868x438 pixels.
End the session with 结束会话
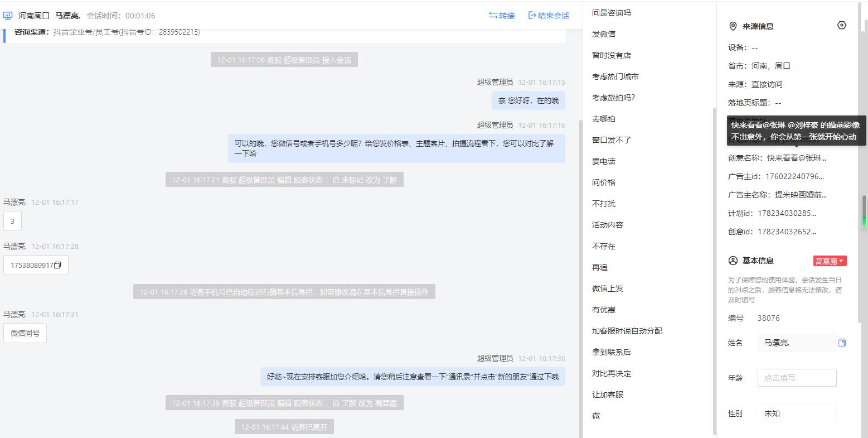pos(549,16)
